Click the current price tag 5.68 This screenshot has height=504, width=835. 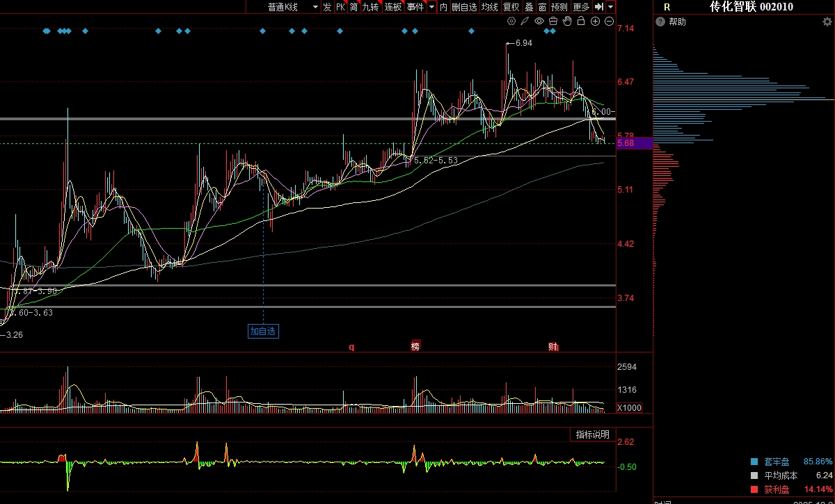[633, 143]
